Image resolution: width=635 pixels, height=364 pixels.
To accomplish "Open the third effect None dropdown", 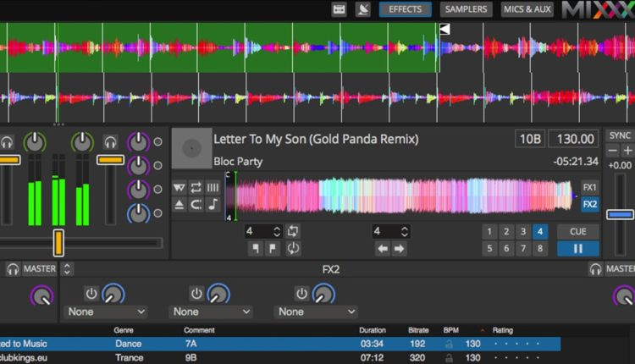I will pyautogui.click(x=315, y=312).
